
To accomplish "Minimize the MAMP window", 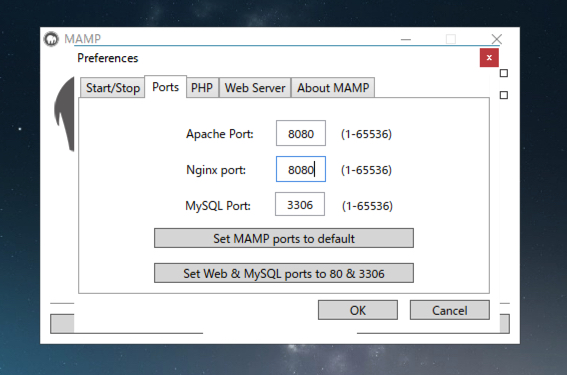I will click(406, 39).
